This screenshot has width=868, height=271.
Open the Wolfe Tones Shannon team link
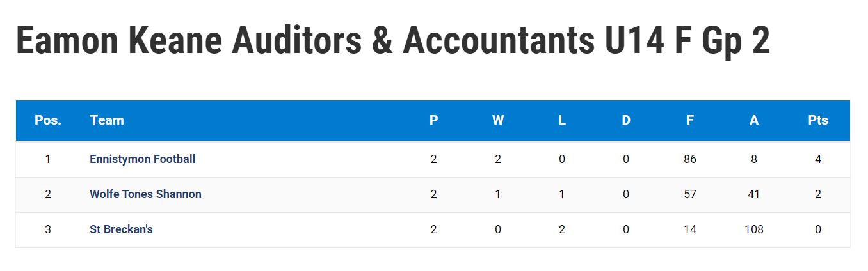click(x=145, y=194)
